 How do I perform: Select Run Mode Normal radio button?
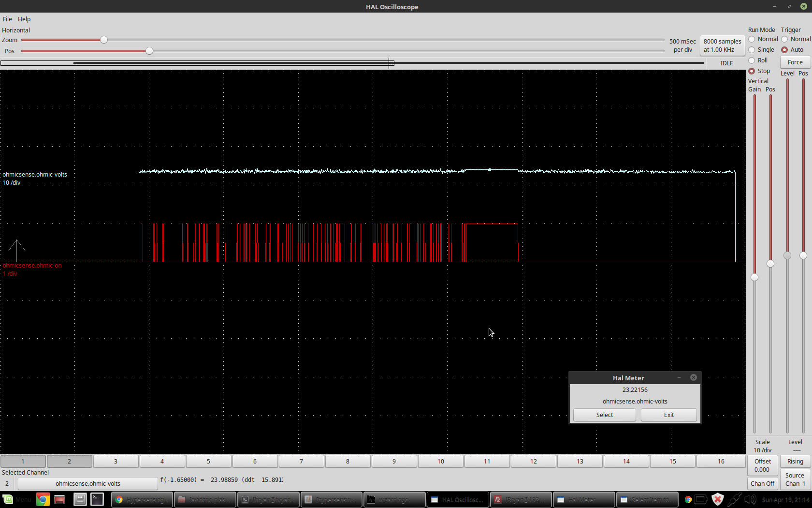[752, 39]
